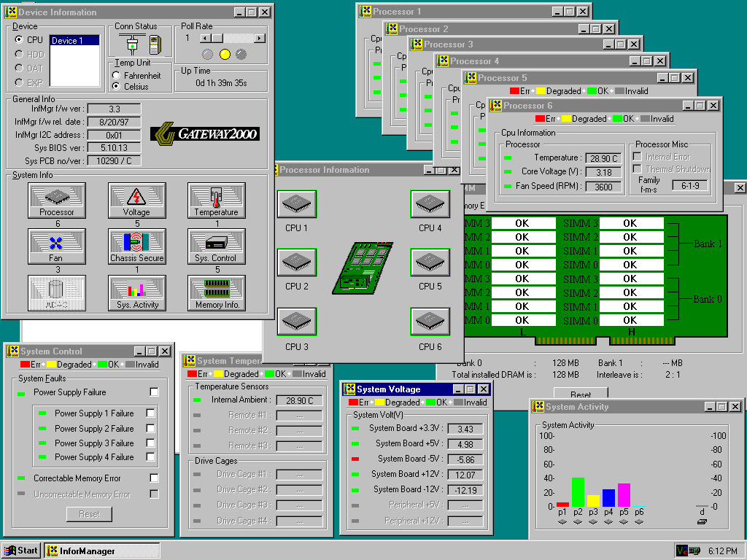747x560 pixels.
Task: Toggle the Correctable Memory Error checkbox
Action: (154, 478)
